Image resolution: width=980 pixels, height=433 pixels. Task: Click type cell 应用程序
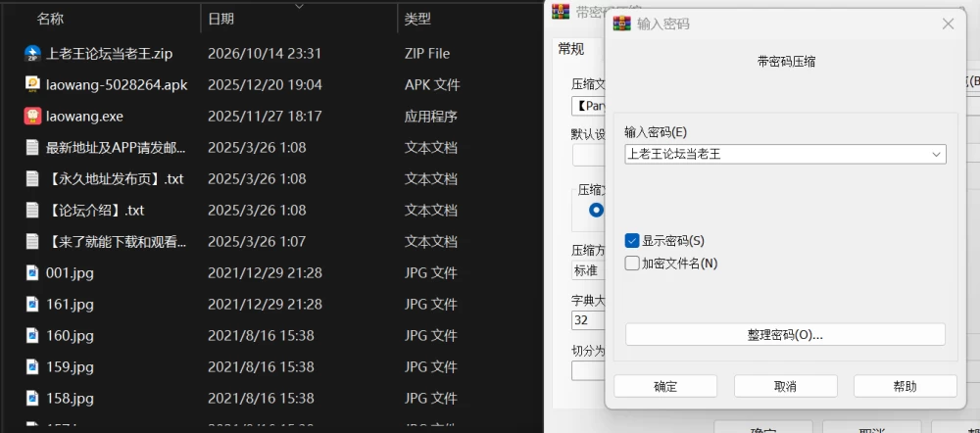coord(431,117)
